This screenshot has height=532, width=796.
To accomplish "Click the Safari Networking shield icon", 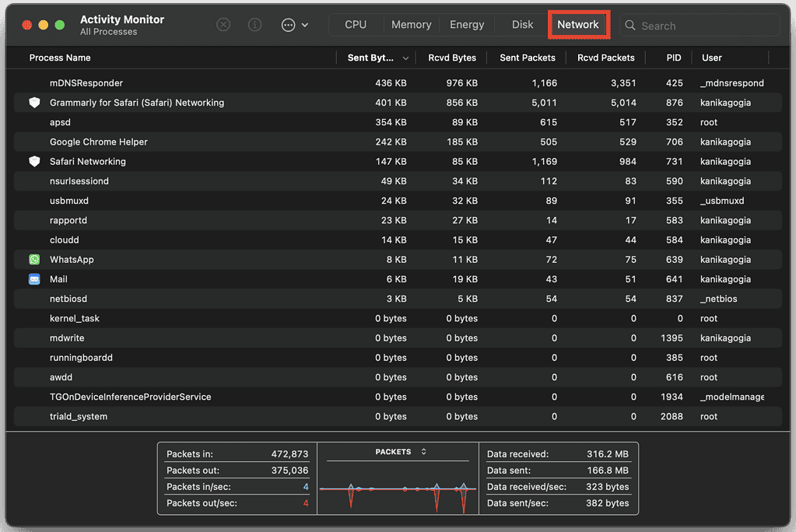I will click(34, 162).
